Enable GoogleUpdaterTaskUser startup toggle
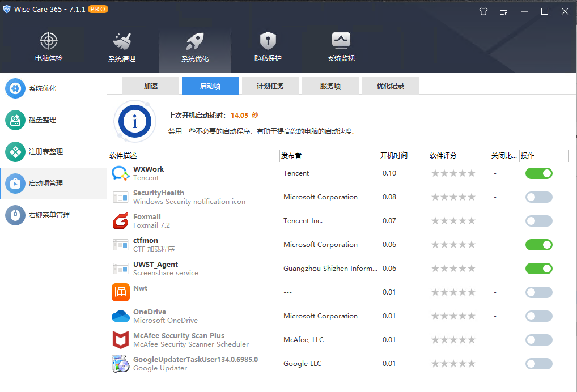The image size is (577, 392). (538, 363)
